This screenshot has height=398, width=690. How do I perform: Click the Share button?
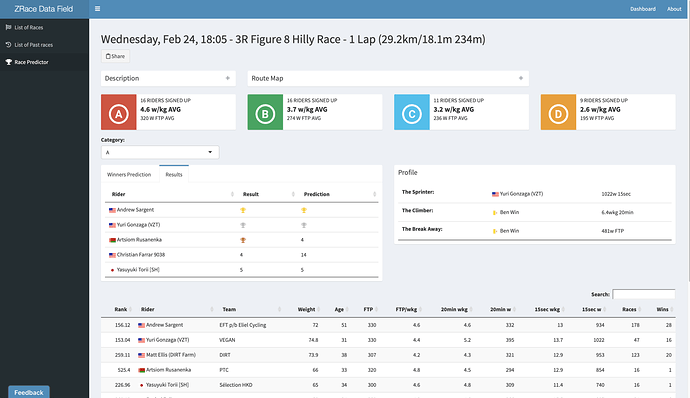pos(115,56)
